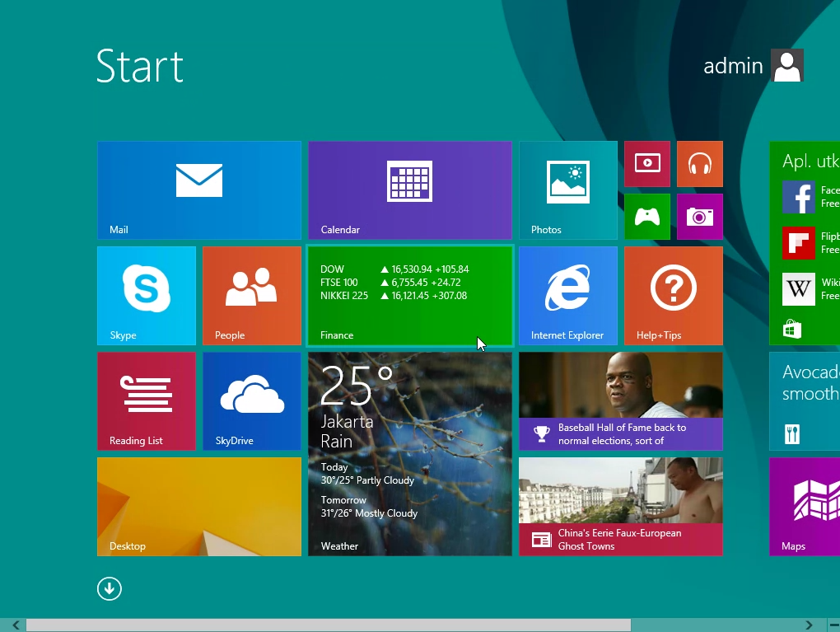The height and width of the screenshot is (632, 840).
Task: Open the Finance tile with DOW quotes
Action: tap(410, 295)
